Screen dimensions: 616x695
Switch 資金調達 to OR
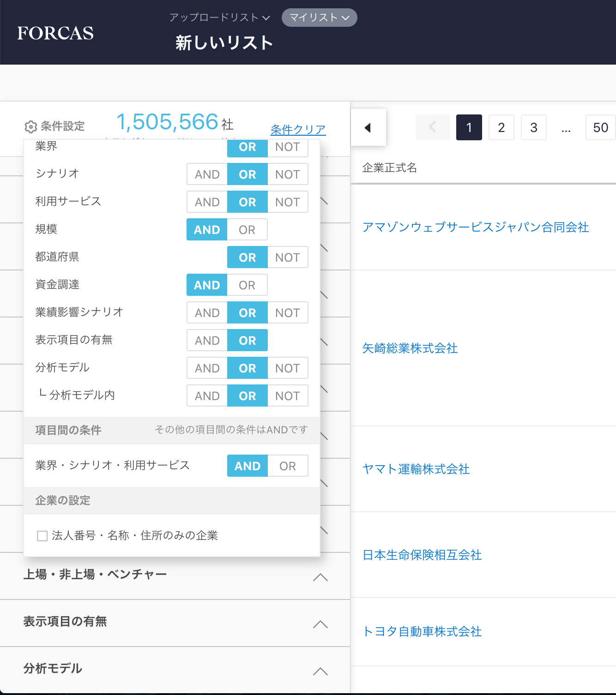(248, 285)
